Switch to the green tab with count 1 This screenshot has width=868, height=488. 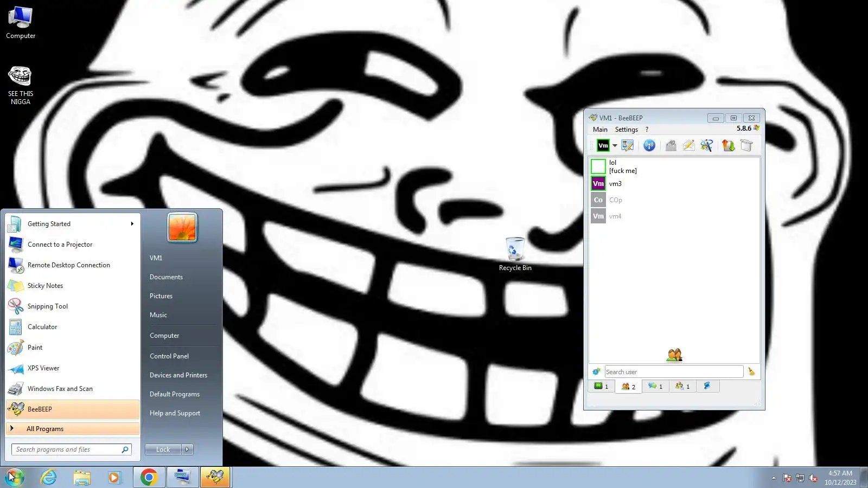pos(601,386)
